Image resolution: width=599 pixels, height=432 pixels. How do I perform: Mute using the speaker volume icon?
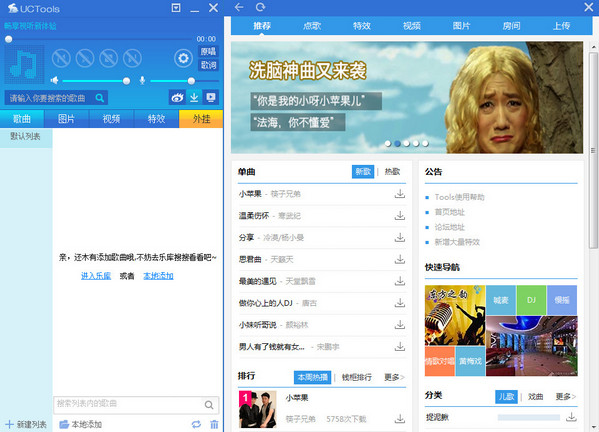54,81
